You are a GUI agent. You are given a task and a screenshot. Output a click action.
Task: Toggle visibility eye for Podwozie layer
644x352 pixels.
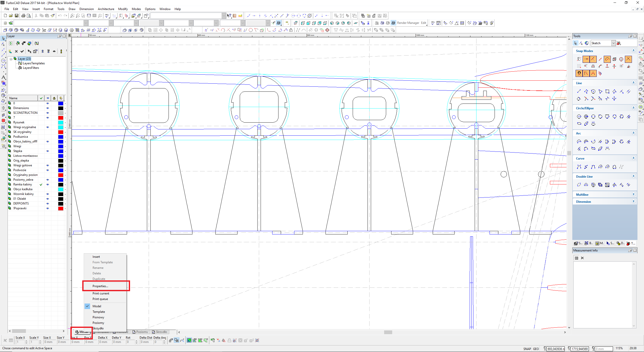[x=48, y=170]
